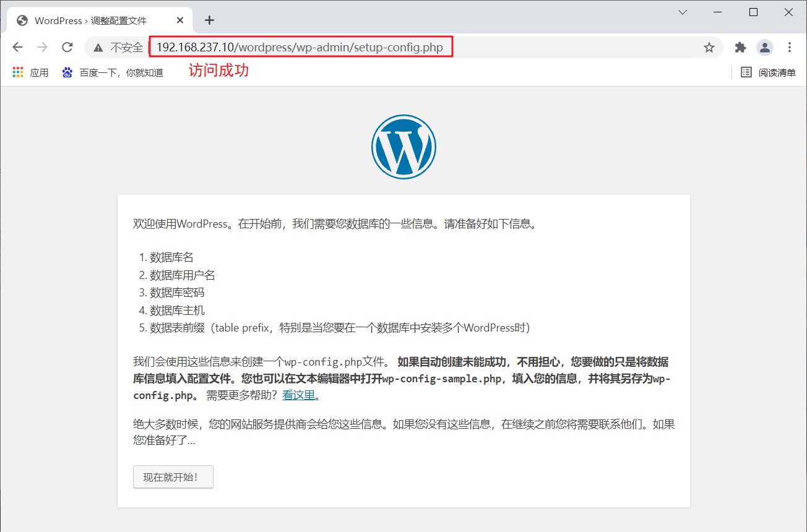The height and width of the screenshot is (532, 807).
Task: Click the browser forward arrow
Action: [42, 48]
